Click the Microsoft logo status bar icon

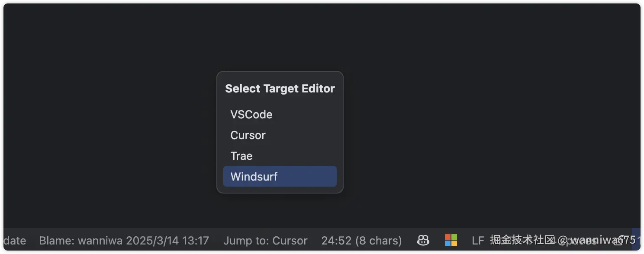click(x=451, y=240)
